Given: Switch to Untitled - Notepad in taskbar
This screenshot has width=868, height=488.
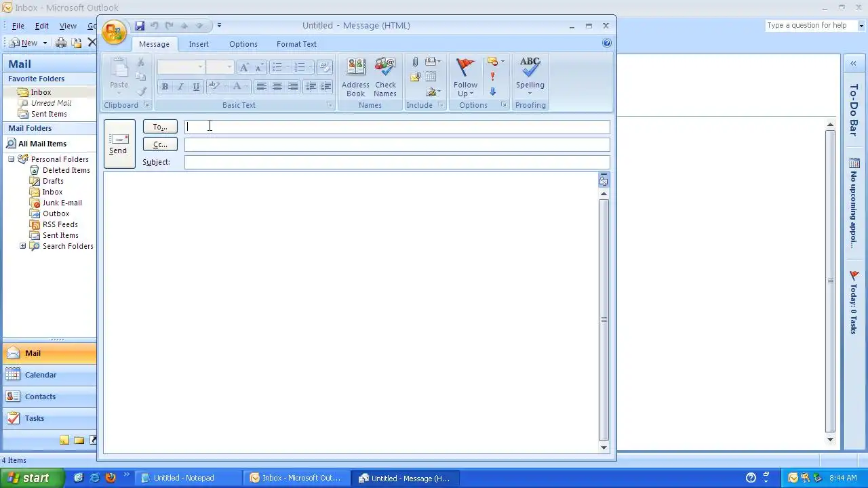Looking at the screenshot, I should 188,478.
